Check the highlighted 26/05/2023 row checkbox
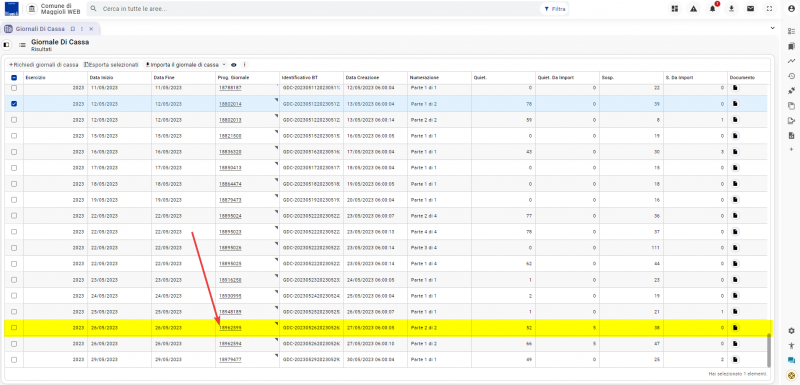The image size is (800, 385). [14, 328]
